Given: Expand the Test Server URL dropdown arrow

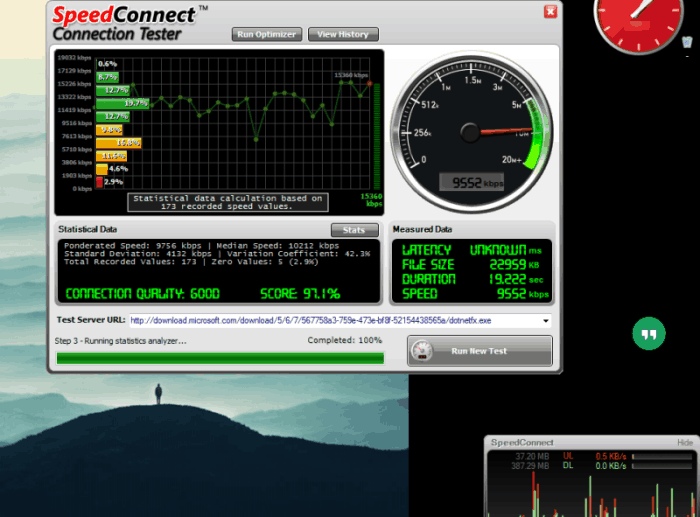Looking at the screenshot, I should [546, 321].
